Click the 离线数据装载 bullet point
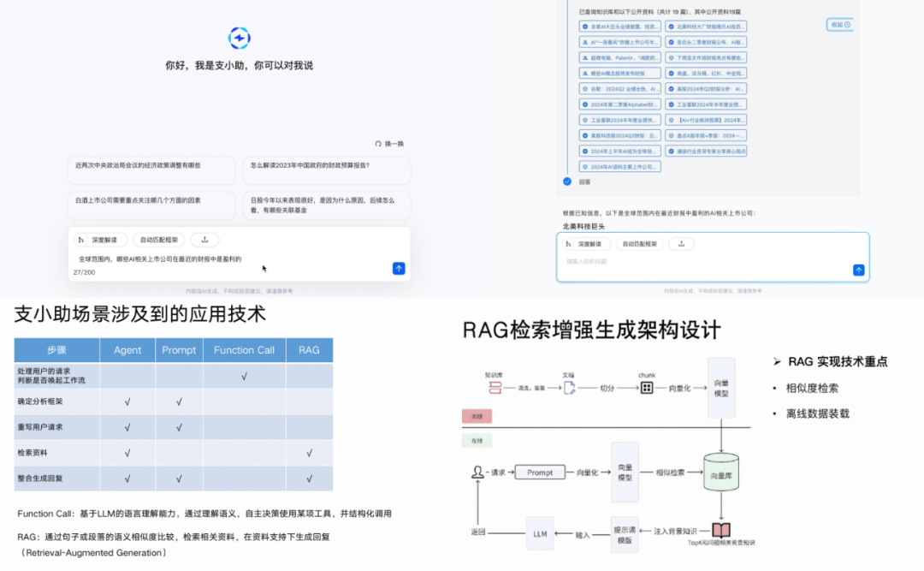Image resolution: width=924 pixels, height=571 pixels. [818, 413]
